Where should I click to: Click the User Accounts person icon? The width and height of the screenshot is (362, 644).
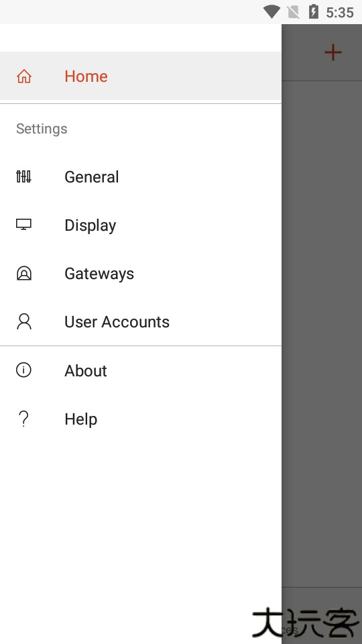pos(24,321)
